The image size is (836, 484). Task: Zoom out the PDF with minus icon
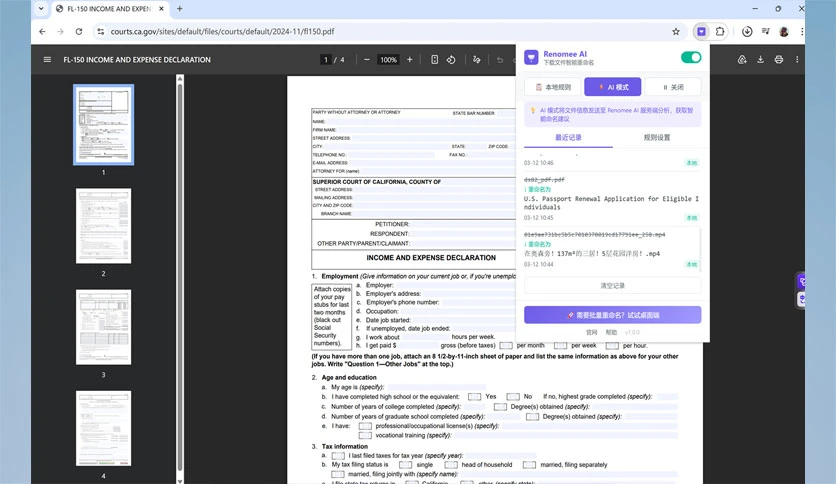click(x=366, y=60)
